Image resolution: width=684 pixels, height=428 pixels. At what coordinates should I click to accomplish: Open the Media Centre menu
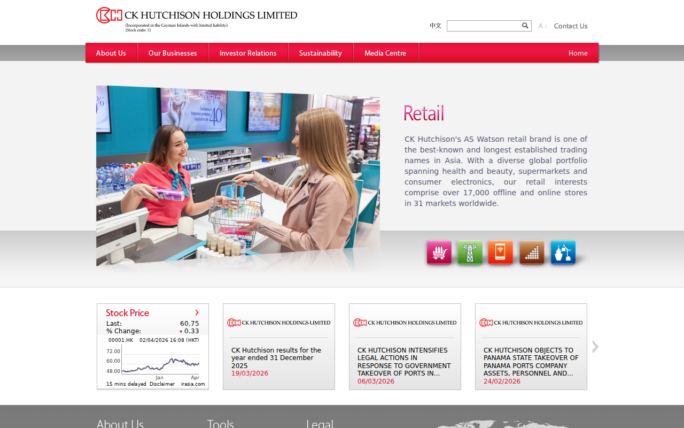coord(385,53)
